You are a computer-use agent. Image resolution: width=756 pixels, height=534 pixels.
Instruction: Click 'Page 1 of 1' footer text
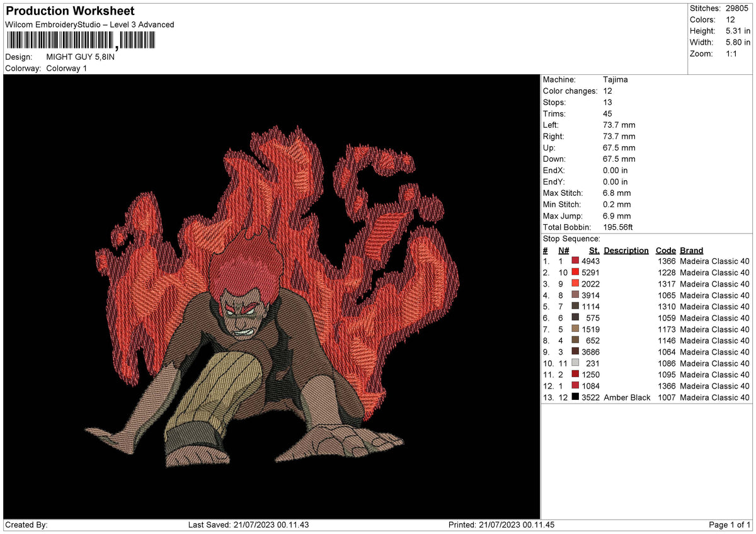click(x=730, y=525)
